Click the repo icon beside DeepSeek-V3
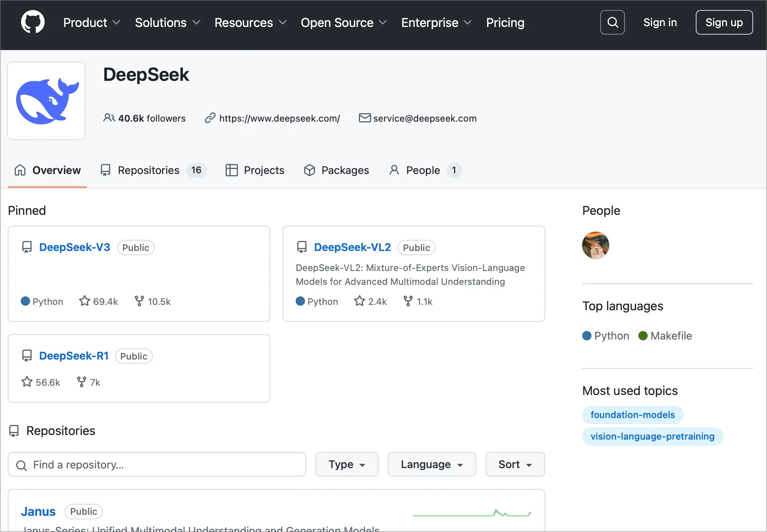This screenshot has height=532, width=767. click(x=27, y=247)
